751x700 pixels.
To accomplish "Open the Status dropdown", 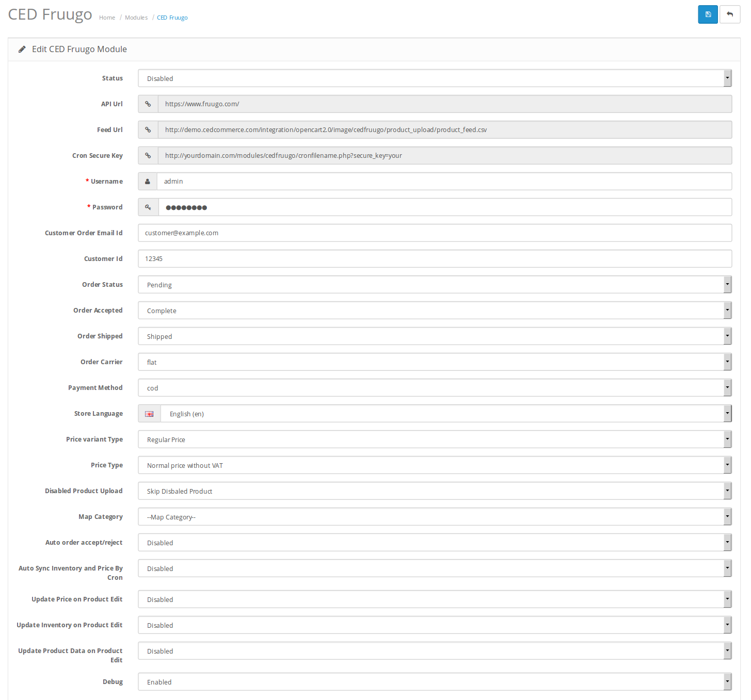I will 435,78.
